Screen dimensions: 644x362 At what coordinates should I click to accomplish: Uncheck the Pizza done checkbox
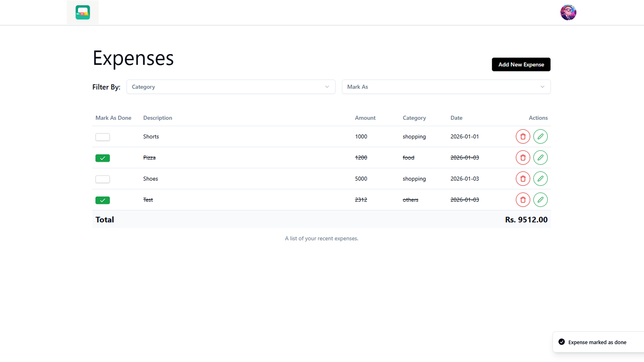[x=103, y=158]
